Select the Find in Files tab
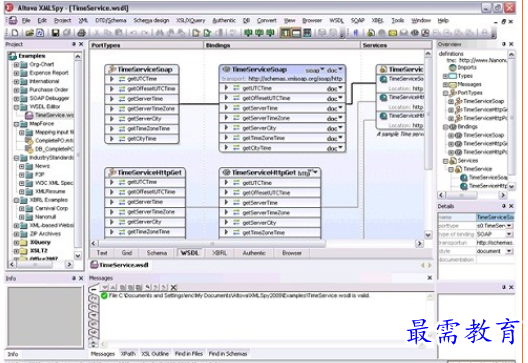Screen dimensions: 528x363 click(x=189, y=354)
